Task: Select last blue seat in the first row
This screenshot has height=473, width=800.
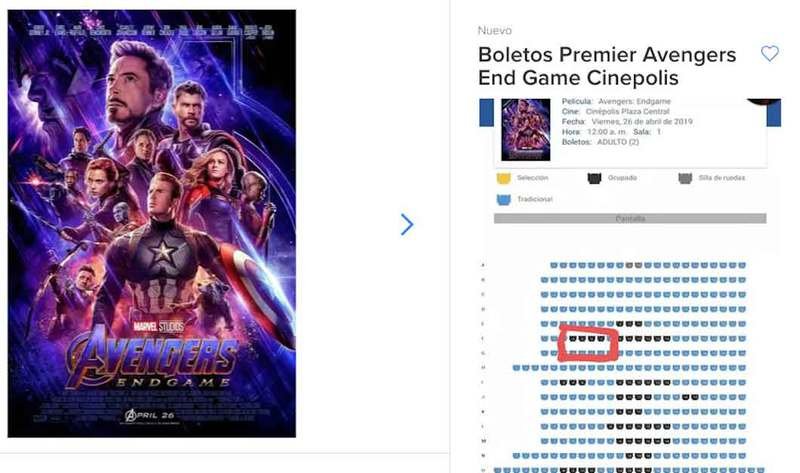Action: 742,265
